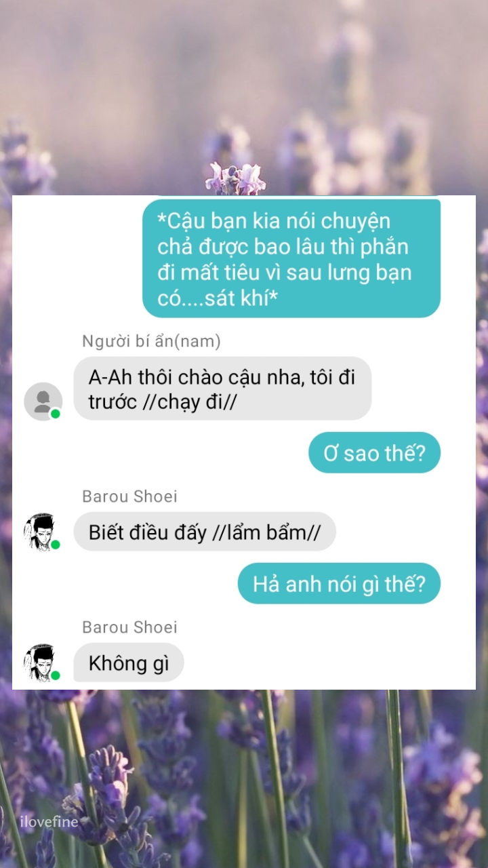Click online status dot next to "Biết điều đấy"
This screenshot has width=488, height=868.
point(56,545)
